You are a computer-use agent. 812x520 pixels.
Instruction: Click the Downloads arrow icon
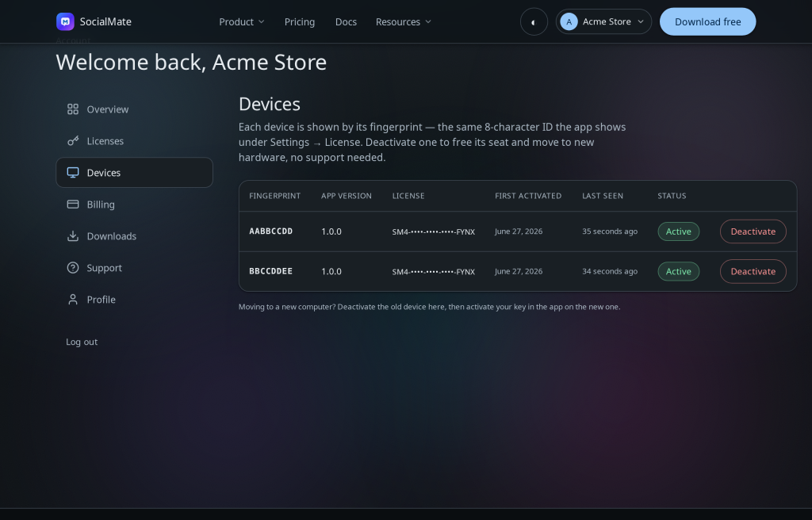click(73, 236)
